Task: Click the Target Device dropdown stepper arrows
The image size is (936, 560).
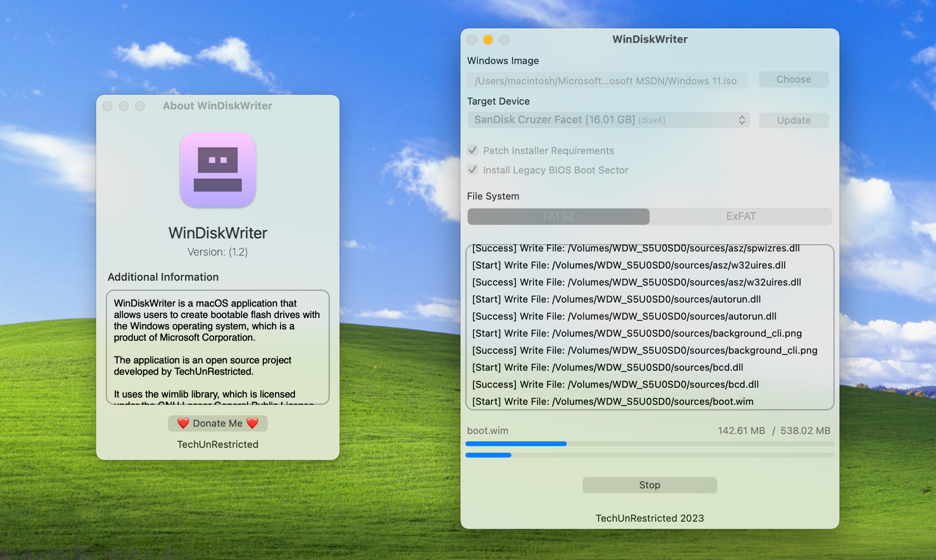Action: point(742,120)
